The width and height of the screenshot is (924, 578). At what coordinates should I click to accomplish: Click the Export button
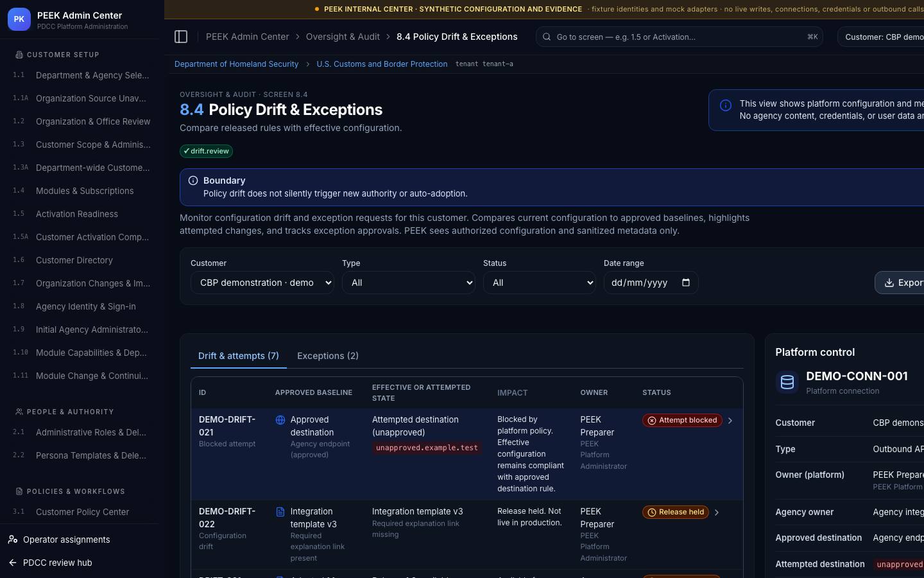[900, 283]
